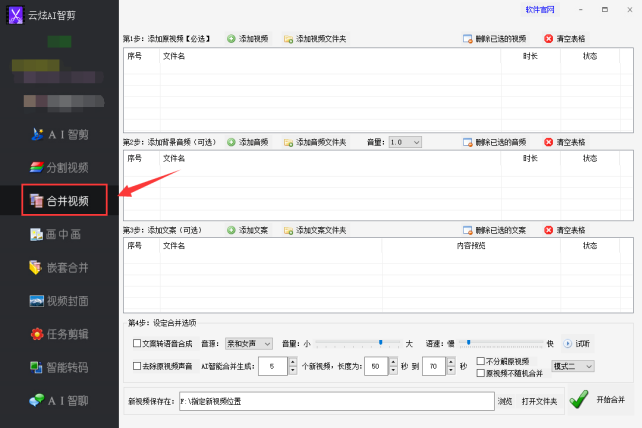The width and height of the screenshot is (642, 428).
Task: Click 添加视频文件夹 folder icon
Action: coord(289,39)
